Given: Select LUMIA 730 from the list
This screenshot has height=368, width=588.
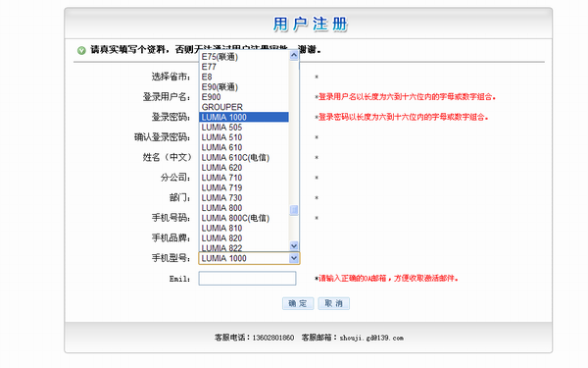Looking at the screenshot, I should [244, 198].
